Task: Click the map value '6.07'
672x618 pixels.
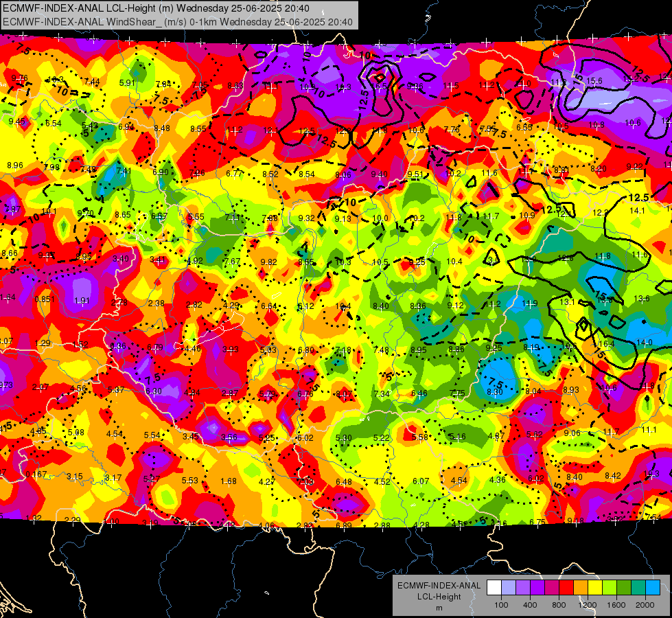Action: 420,481
